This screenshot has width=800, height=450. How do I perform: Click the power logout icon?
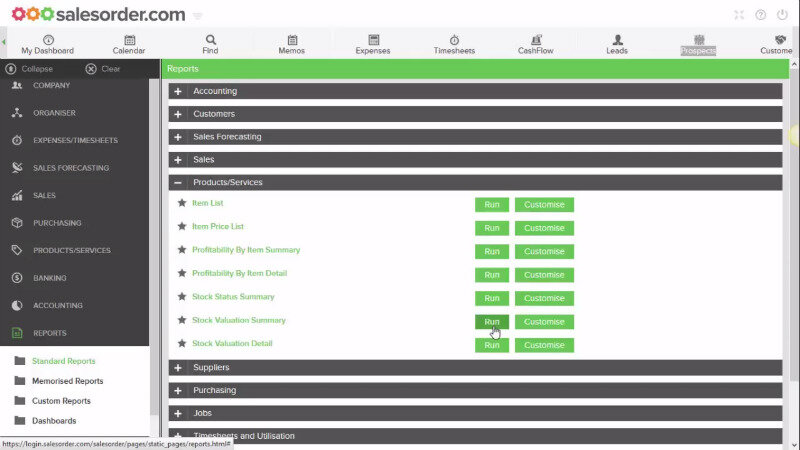(782, 15)
